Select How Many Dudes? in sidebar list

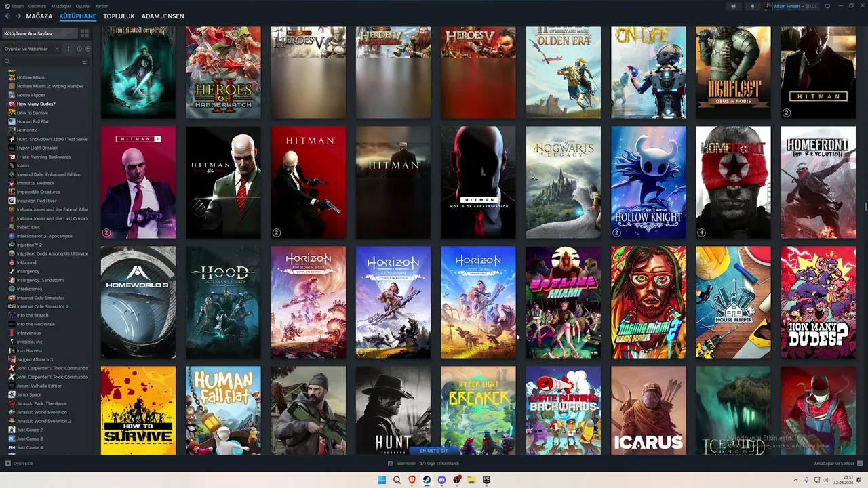point(36,104)
